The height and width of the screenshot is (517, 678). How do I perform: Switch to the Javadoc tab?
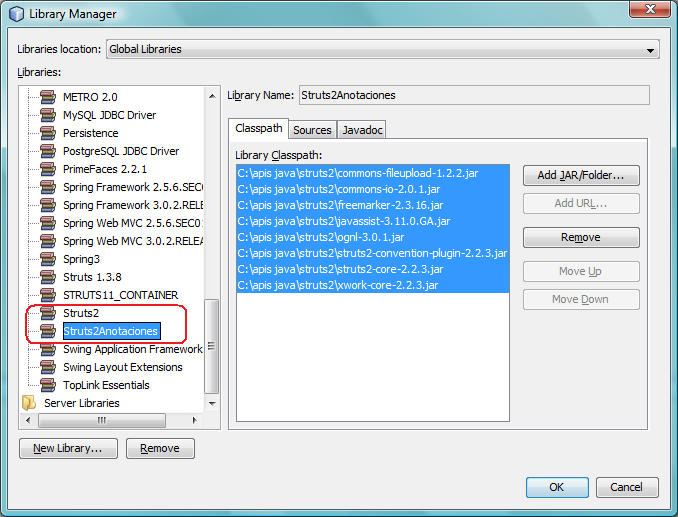pos(362,130)
